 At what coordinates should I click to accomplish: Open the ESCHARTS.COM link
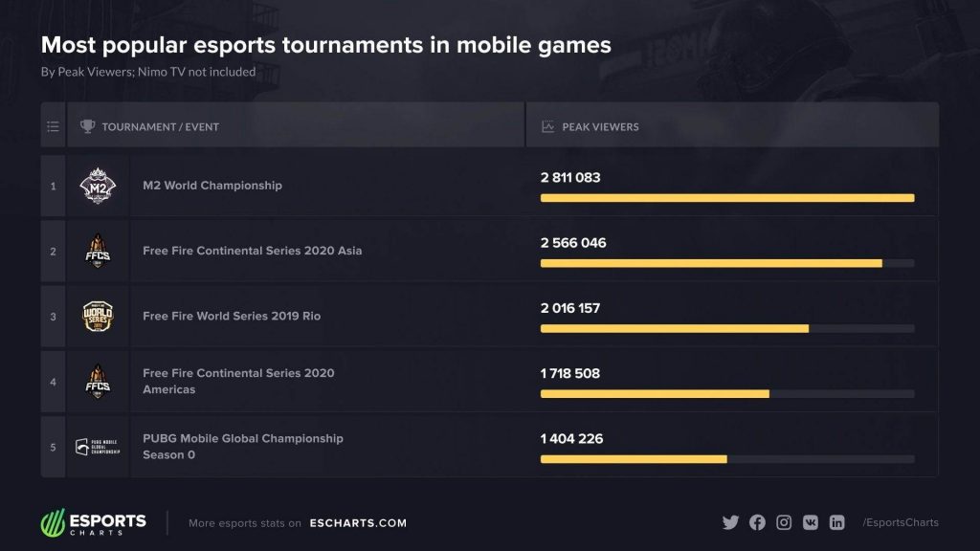tap(358, 523)
